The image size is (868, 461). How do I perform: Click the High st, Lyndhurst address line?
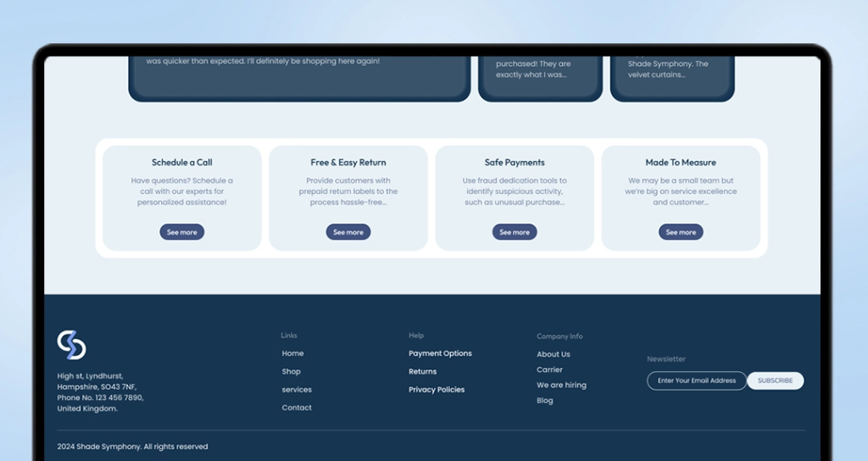[90, 376]
